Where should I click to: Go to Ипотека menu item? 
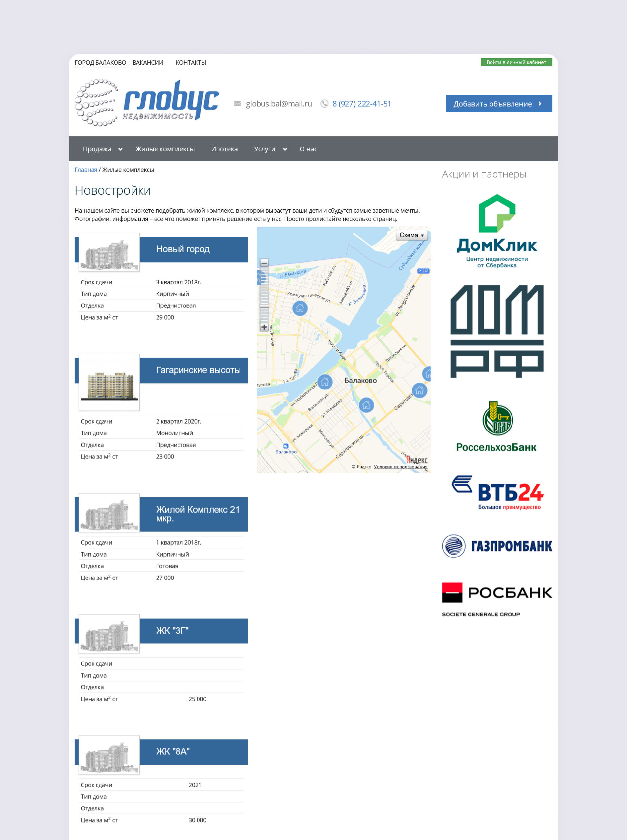[x=224, y=149]
